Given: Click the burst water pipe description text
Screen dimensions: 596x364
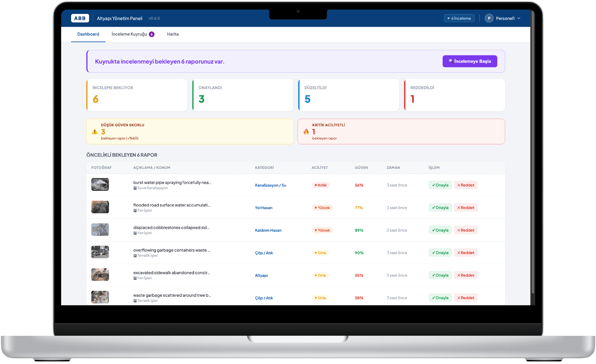Looking at the screenshot, I should pos(172,183).
